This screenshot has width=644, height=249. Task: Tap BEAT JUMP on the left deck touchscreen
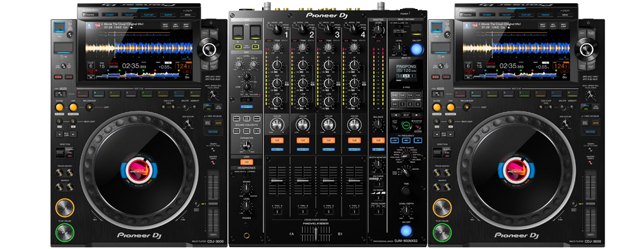(x=186, y=26)
